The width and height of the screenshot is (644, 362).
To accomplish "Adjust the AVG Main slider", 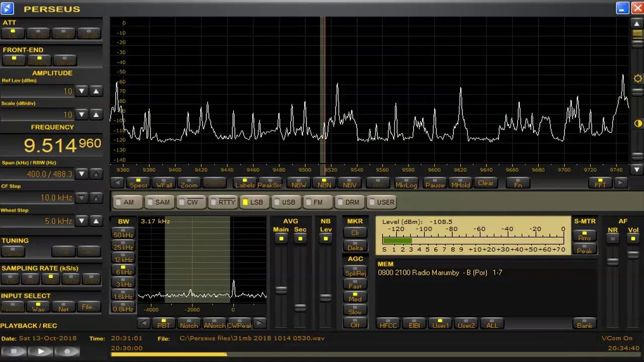I will tap(281, 290).
